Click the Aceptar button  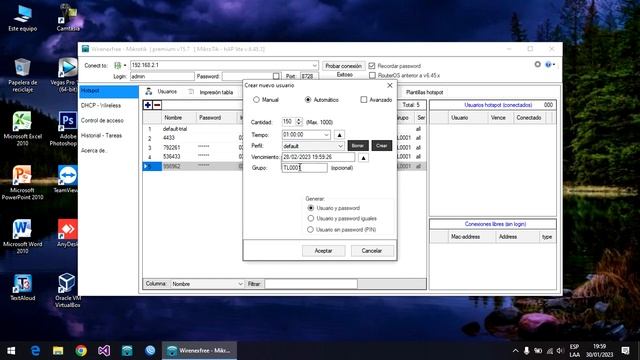click(x=323, y=251)
